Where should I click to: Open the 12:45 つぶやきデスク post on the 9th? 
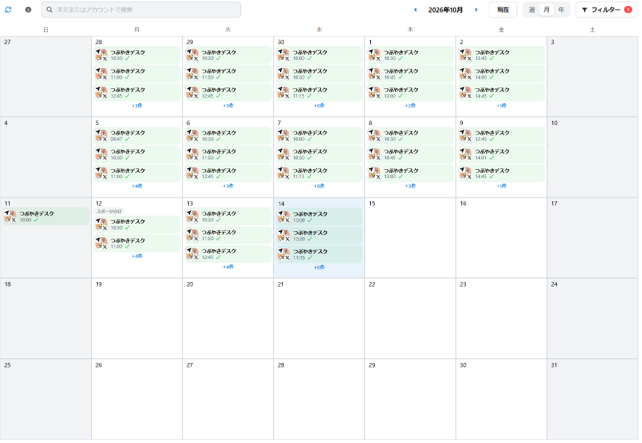pos(502,136)
